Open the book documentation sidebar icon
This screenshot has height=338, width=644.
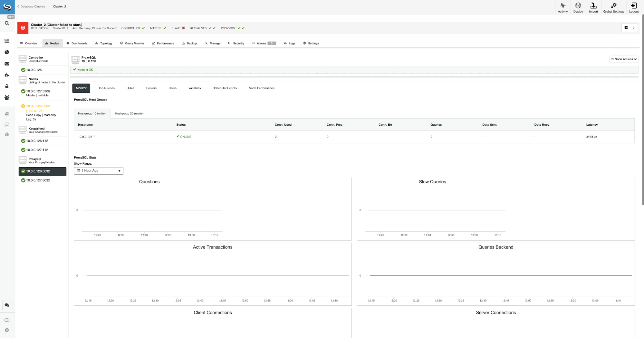coord(7,114)
